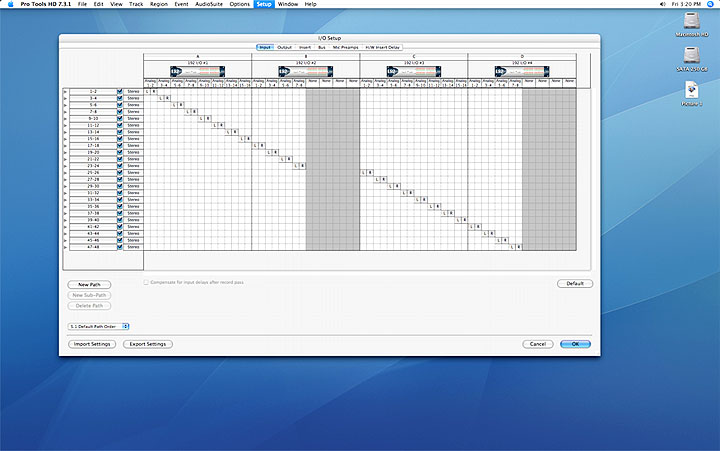Expand the 25-26 path disclosure triangle
This screenshot has height=451, width=720.
(x=65, y=173)
